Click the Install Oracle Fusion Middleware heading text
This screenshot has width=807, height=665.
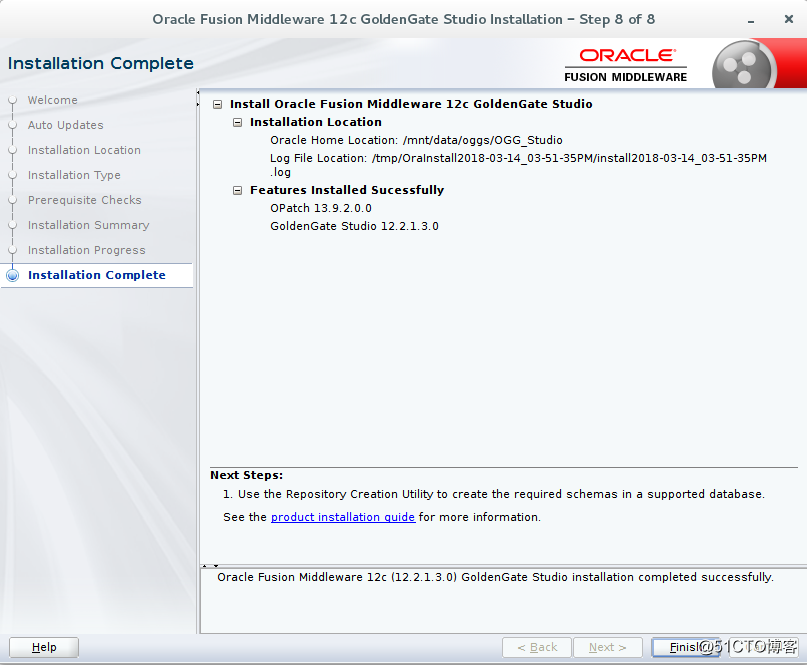[411, 104]
